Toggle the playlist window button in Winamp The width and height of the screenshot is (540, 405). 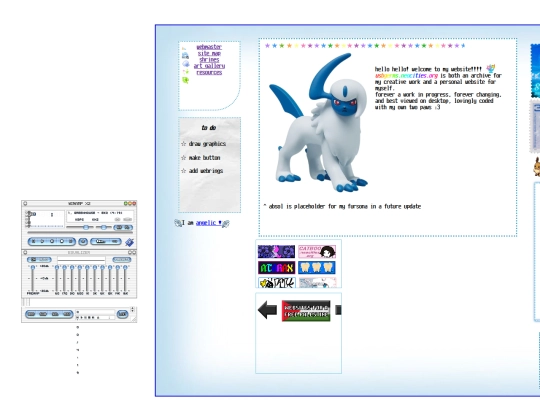pyautogui.click(x=127, y=227)
